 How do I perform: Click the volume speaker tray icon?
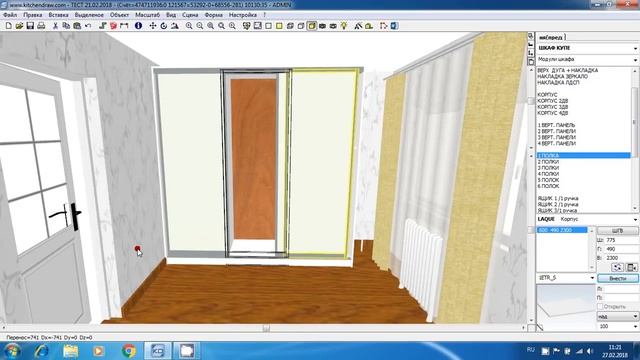point(589,351)
